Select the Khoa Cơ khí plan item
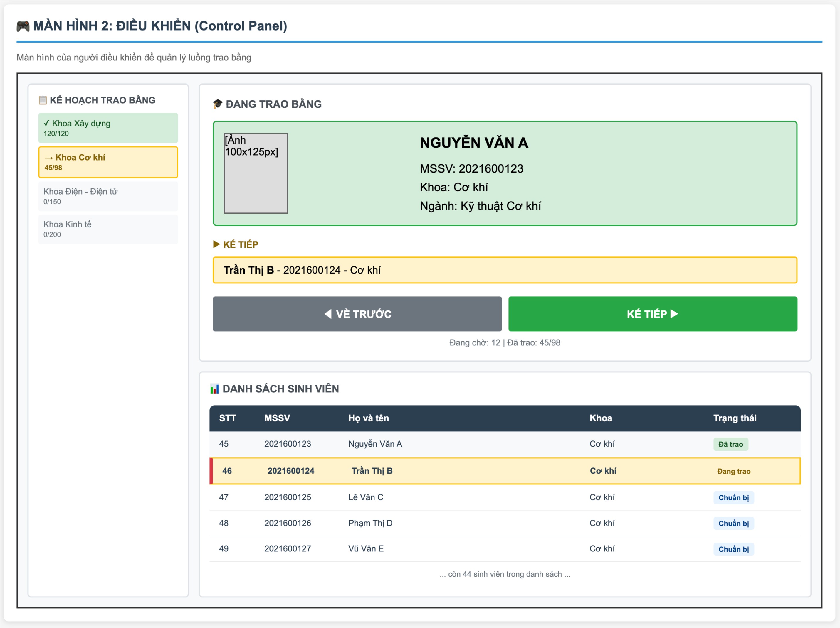Screen dimensions: 840x628 point(108,162)
